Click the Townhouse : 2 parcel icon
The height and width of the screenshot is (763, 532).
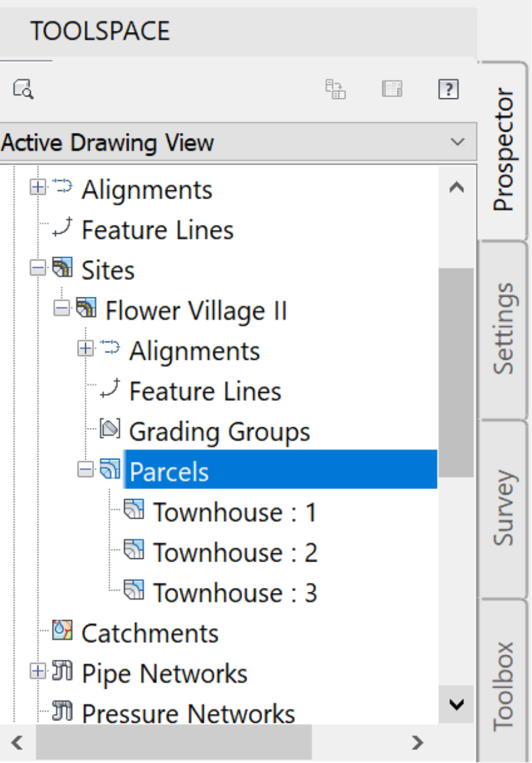tap(134, 550)
